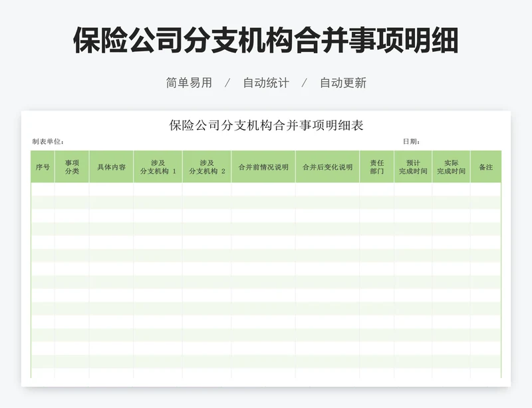Image resolution: width=532 pixels, height=408 pixels.
Task: Click the 具体内容 column header
Action: pyautogui.click(x=111, y=167)
